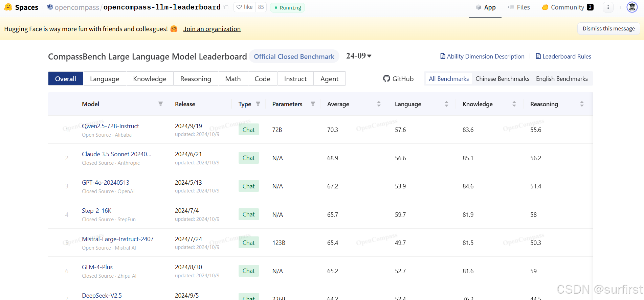Click the Hugging Face Spaces logo
Screen dimensions: 644x300
point(21,7)
